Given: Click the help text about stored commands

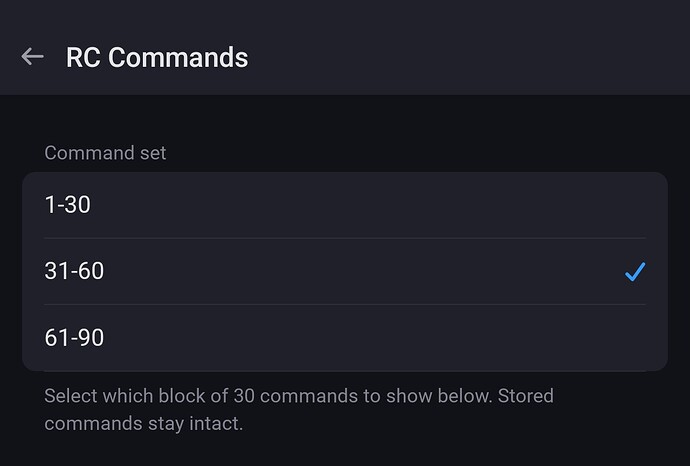Looking at the screenshot, I should 299,410.
